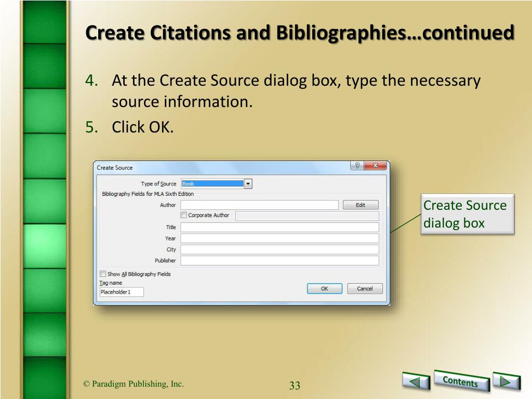Viewport: 532px width, 399px height.
Task: Click Cancel in the Create Source dialog
Action: coord(365,288)
